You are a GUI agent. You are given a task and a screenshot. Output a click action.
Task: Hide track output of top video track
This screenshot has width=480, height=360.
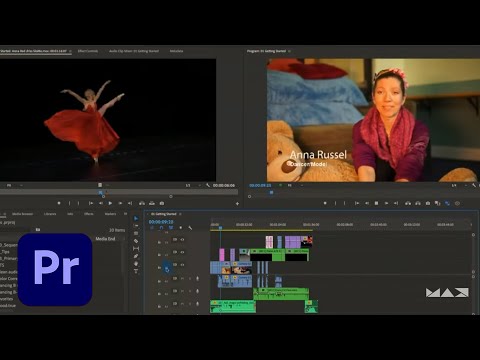(x=182, y=240)
